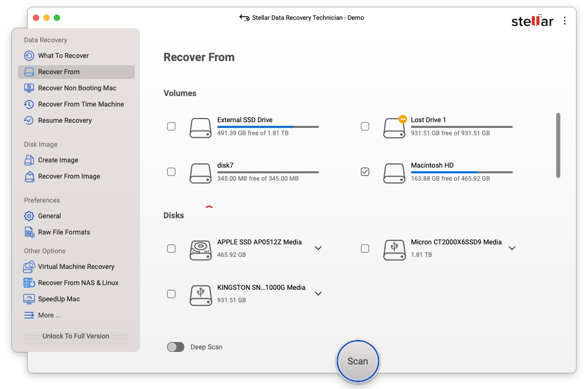Check the disk7 checkbox
The width and height of the screenshot is (588, 389).
coord(171,172)
